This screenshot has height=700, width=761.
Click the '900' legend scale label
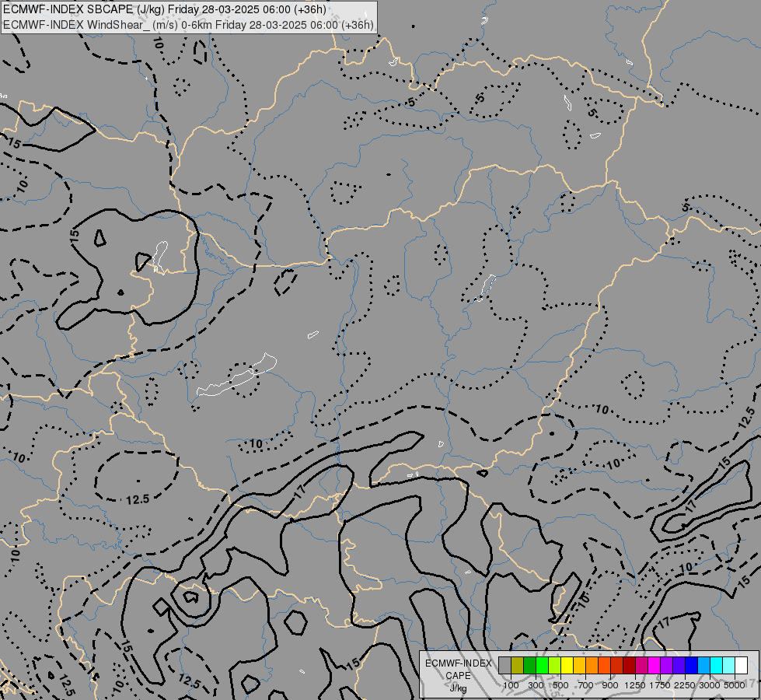(610, 685)
